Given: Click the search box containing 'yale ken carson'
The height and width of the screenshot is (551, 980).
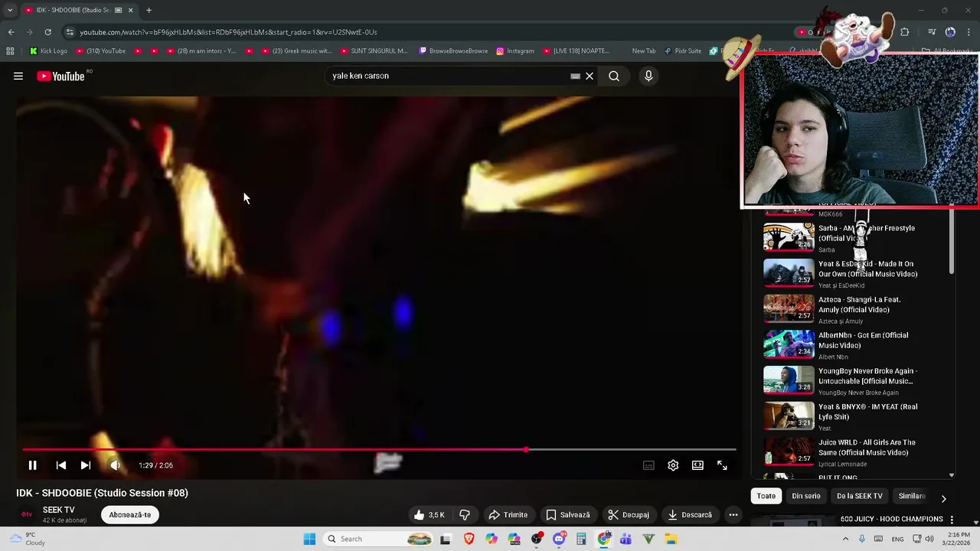Looking at the screenshot, I should (x=448, y=76).
